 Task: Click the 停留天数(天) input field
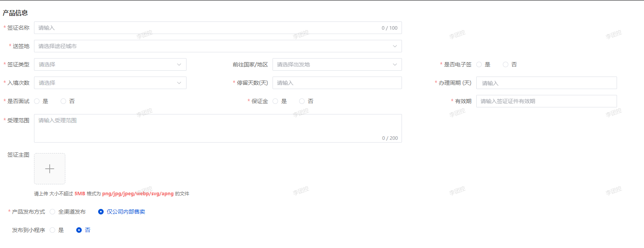pos(337,83)
